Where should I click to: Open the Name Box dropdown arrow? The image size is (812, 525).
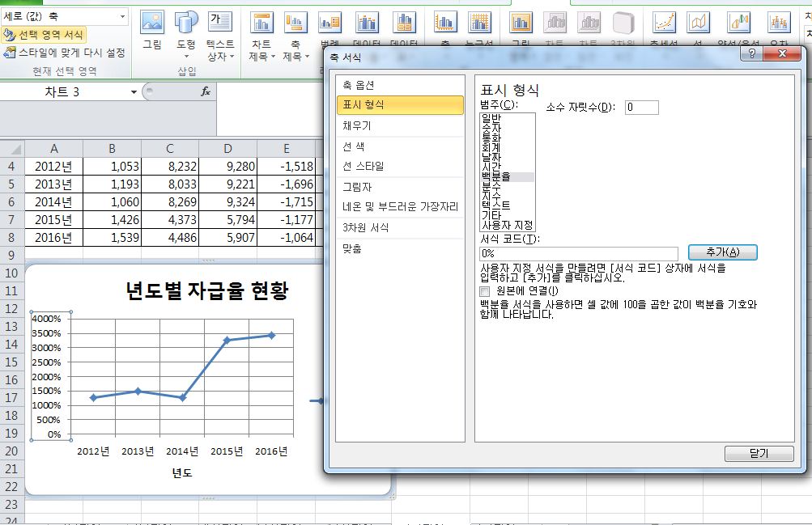pyautogui.click(x=134, y=92)
